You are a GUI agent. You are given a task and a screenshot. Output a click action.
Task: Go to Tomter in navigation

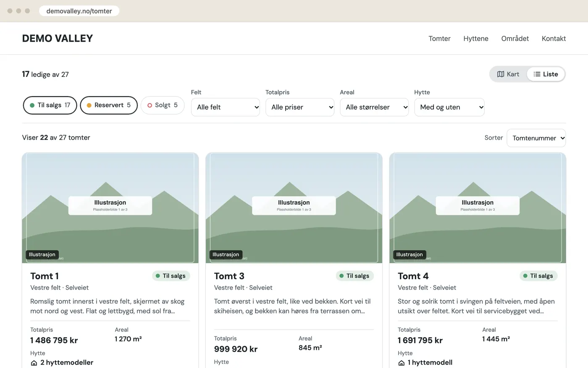(x=439, y=38)
